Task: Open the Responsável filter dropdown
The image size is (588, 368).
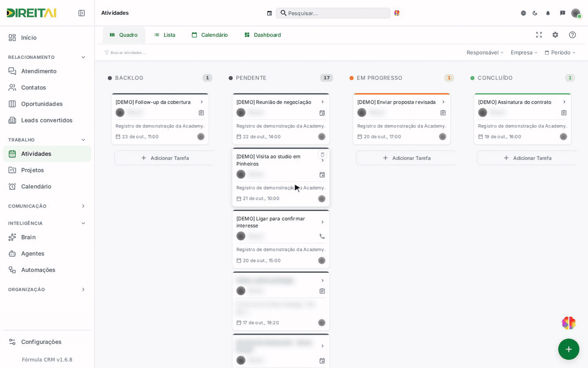Action: coord(485,53)
